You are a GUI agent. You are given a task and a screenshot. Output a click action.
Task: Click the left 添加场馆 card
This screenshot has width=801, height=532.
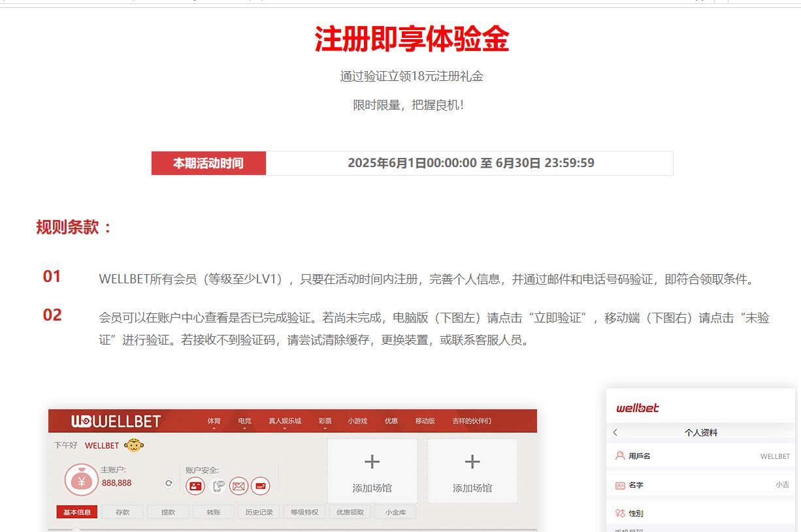372,471
